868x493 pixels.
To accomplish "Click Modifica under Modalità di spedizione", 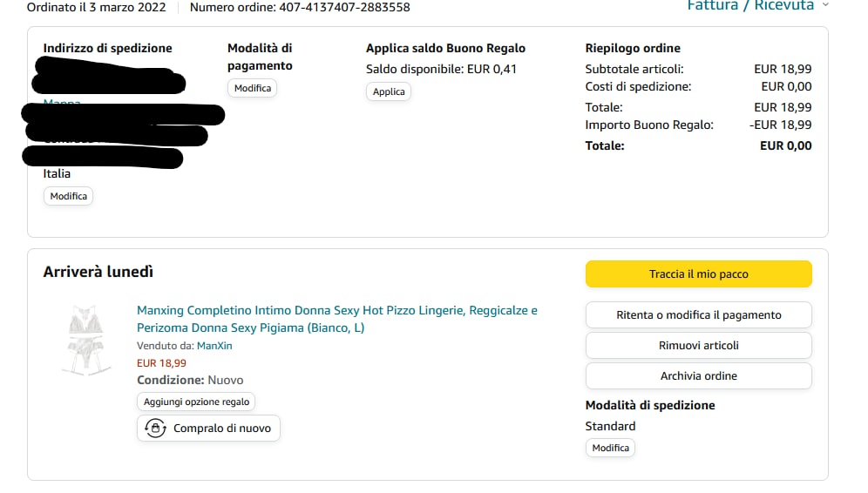I will [610, 448].
